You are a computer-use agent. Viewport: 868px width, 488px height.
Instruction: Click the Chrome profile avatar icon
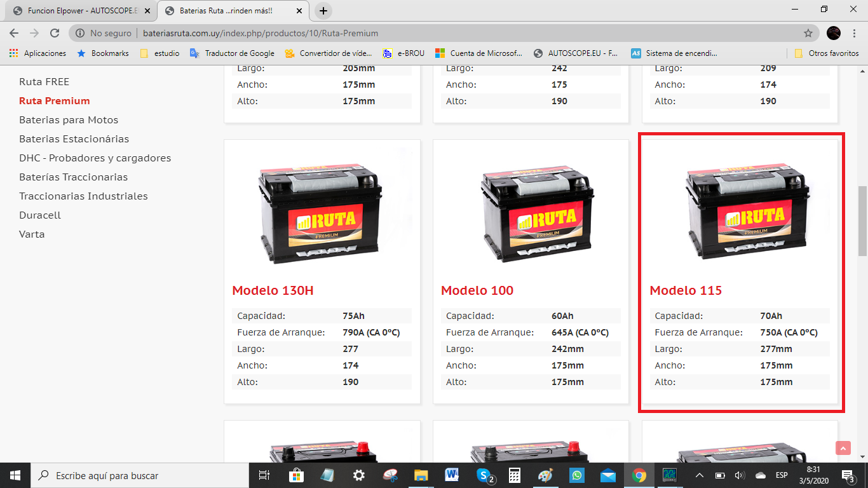833,33
